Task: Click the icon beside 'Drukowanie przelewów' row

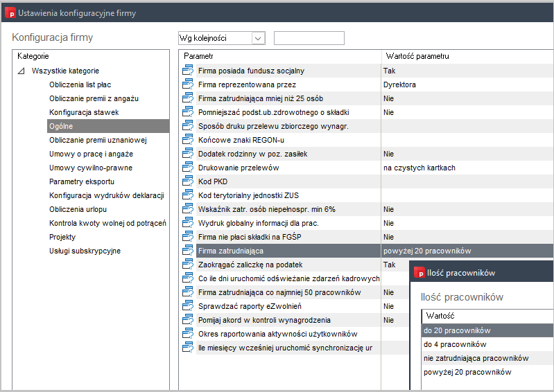Action: [187, 168]
